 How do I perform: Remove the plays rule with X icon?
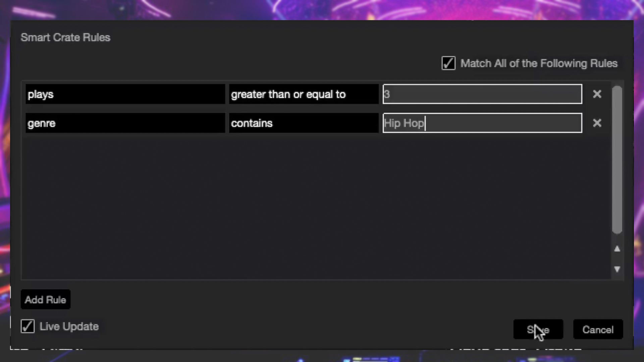[597, 94]
